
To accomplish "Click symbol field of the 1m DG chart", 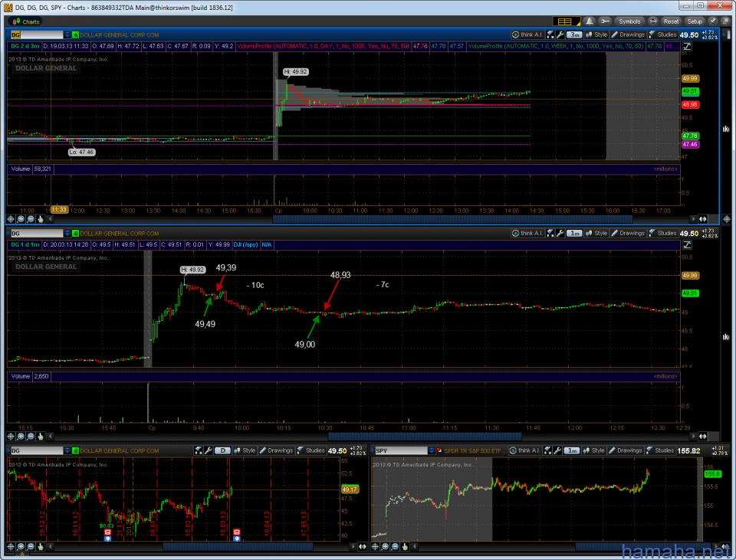I will coord(37,233).
